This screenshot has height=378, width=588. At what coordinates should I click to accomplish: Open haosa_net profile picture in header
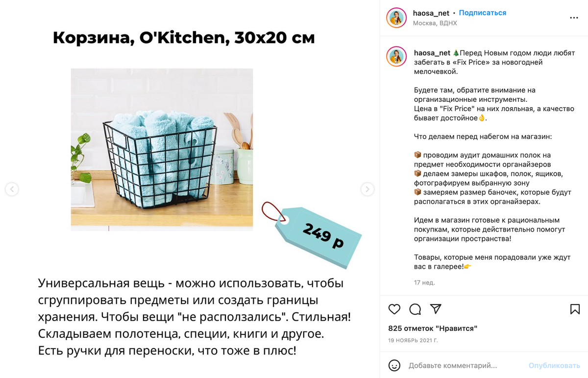pyautogui.click(x=396, y=18)
